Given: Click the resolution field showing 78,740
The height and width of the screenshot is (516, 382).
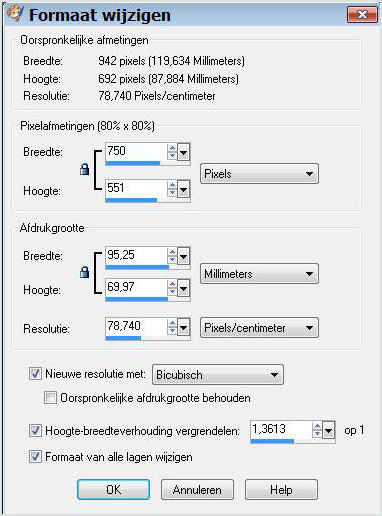Looking at the screenshot, I should [136, 326].
